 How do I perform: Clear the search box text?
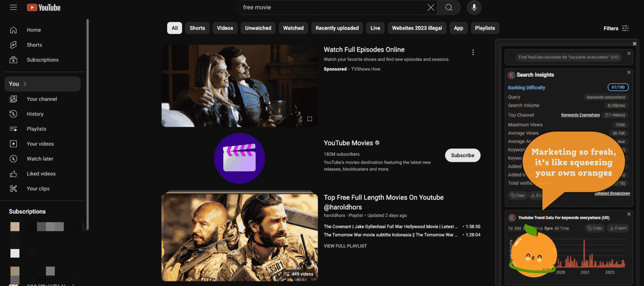tap(431, 7)
